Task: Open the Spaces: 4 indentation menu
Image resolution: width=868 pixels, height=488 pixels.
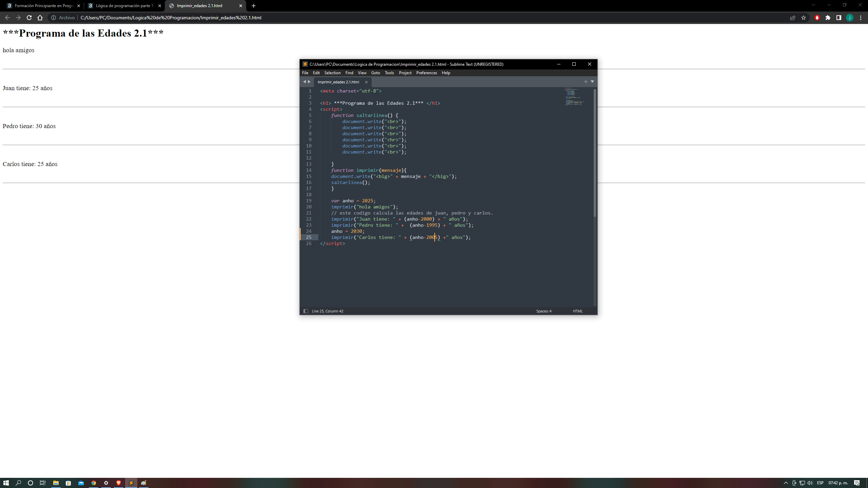Action: (x=544, y=311)
